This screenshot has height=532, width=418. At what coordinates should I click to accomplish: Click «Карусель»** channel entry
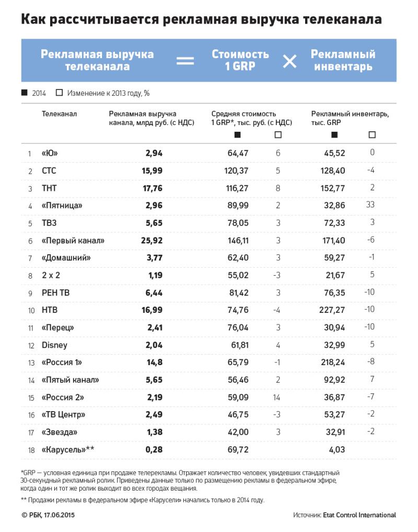(68, 449)
